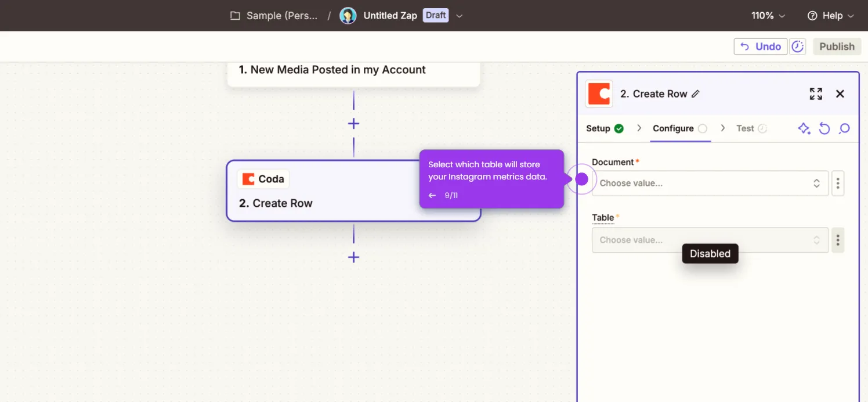Click the Coda logo in panel header
The height and width of the screenshot is (402, 868).
599,94
